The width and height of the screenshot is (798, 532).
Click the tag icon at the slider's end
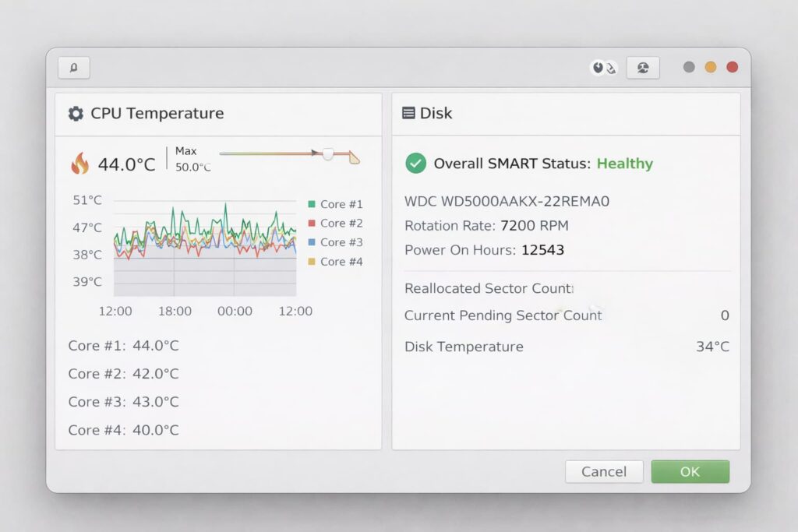(x=354, y=157)
